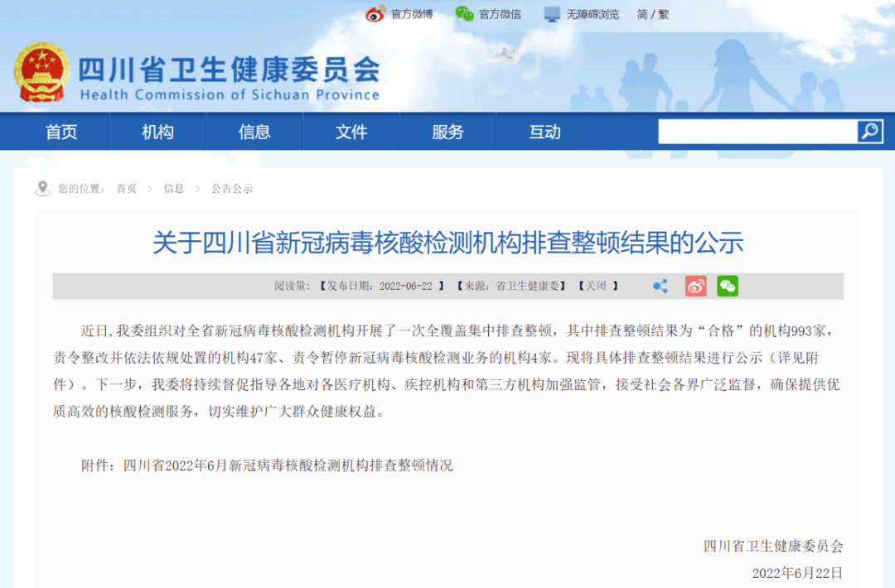Share article to Weibo via red icon
895x588 pixels.
695,286
